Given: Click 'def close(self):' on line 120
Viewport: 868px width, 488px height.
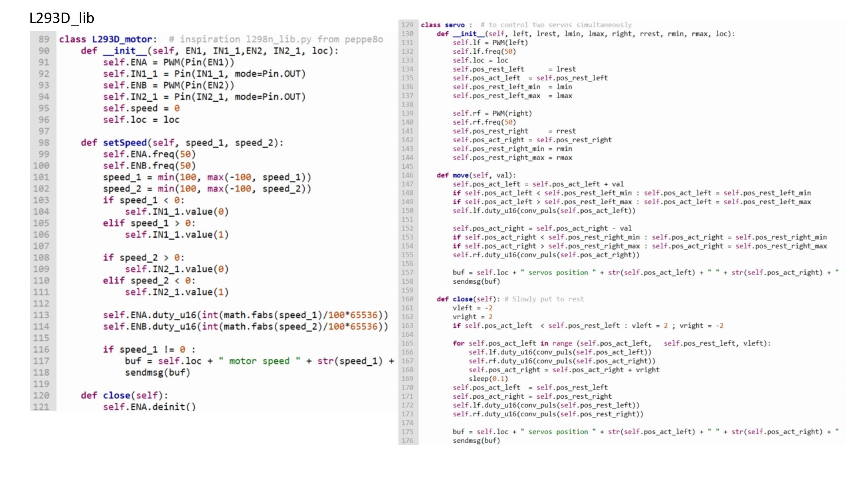Looking at the screenshot, I should pyautogui.click(x=124, y=396).
